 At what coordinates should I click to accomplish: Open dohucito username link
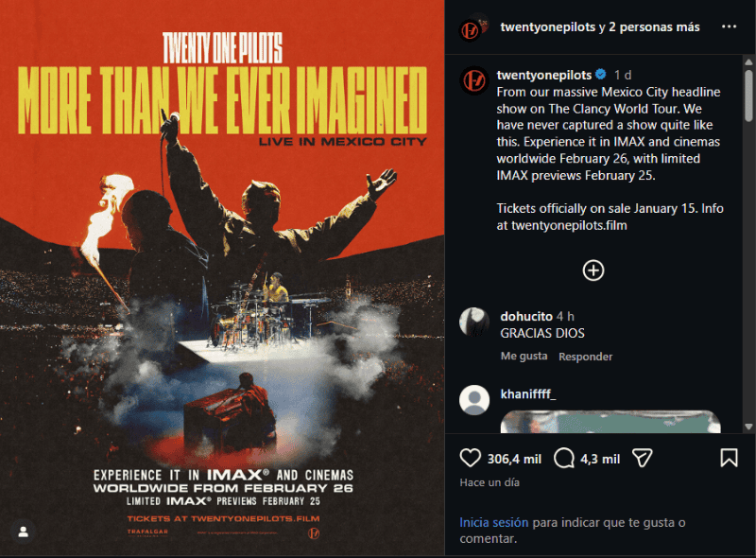point(526,316)
